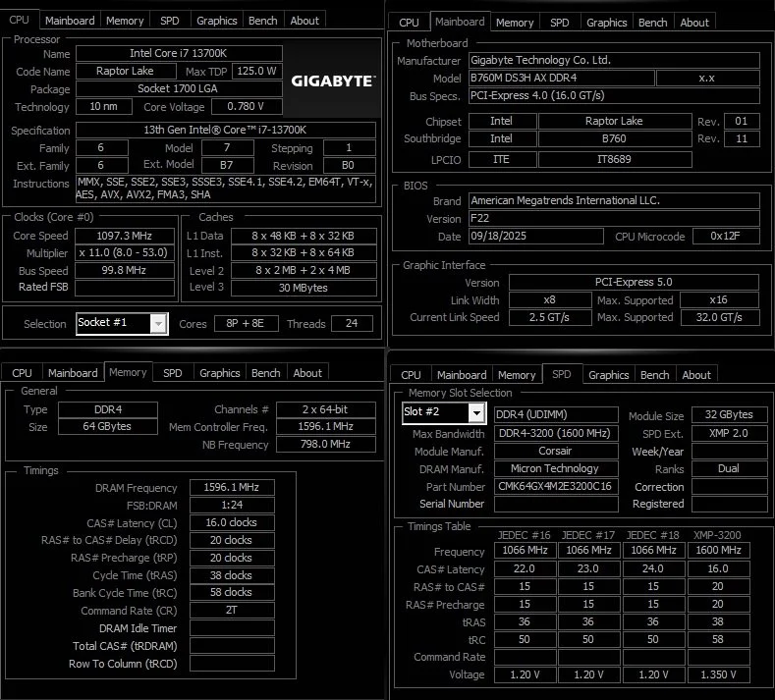775x700 pixels.
Task: Click Core Speed value 1097.3 MHz
Action: pos(125,236)
